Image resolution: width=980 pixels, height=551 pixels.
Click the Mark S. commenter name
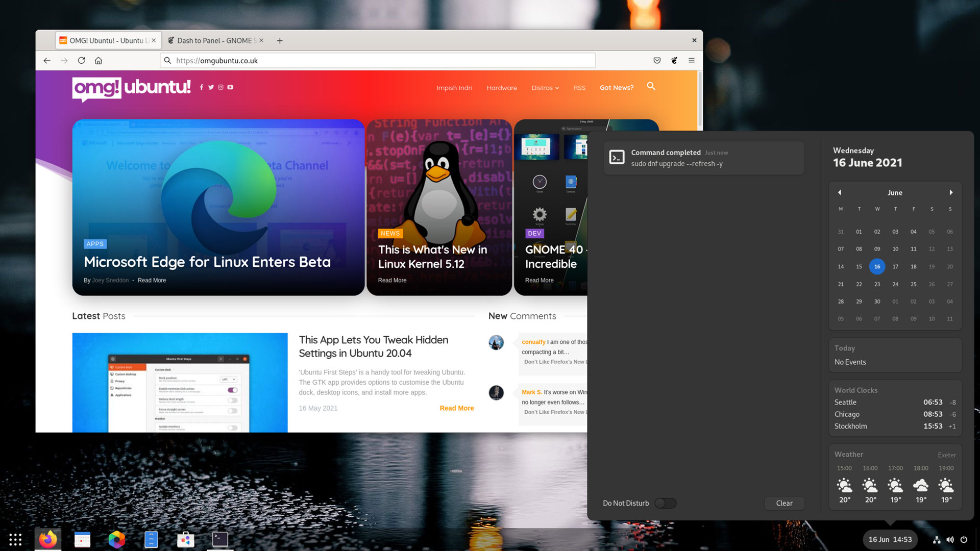click(x=532, y=392)
